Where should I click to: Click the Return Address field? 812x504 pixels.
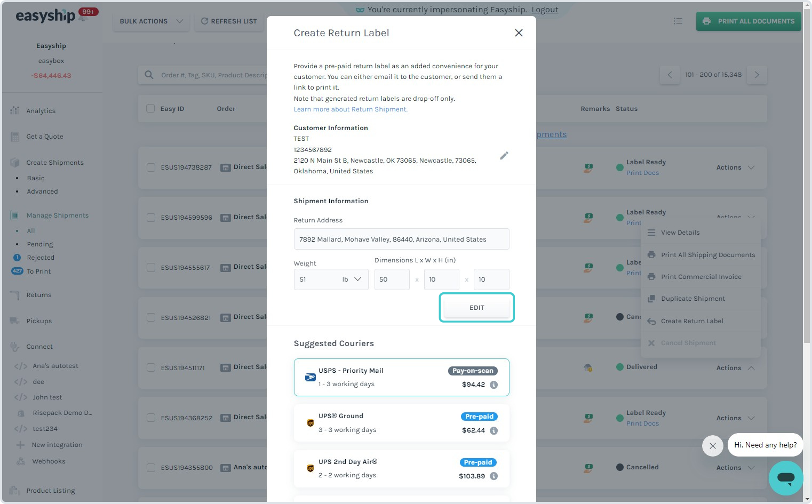click(401, 239)
